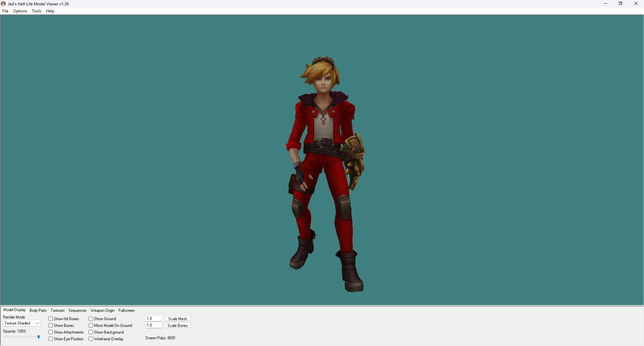
Task: Click the Scale Mesh button
Action: 178,319
